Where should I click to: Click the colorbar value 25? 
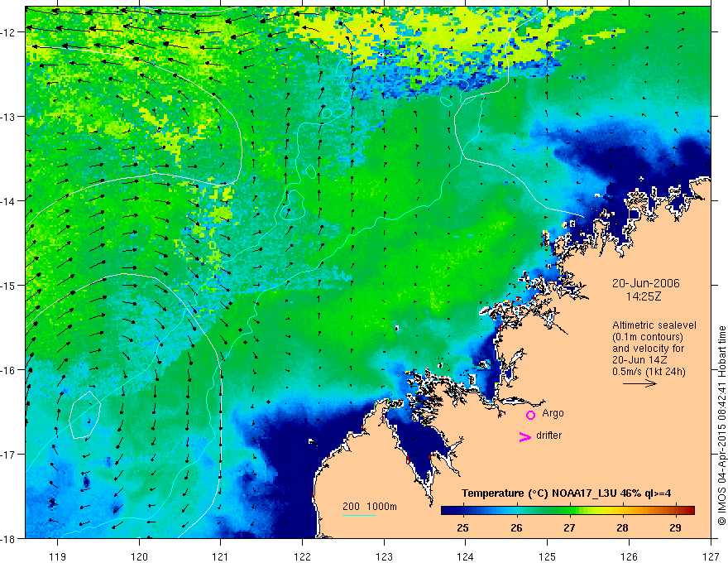(x=463, y=528)
